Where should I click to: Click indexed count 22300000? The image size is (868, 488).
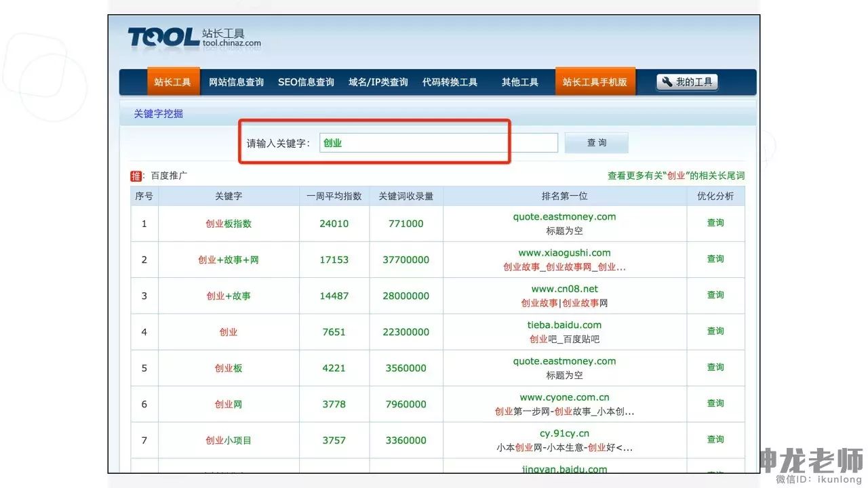[x=406, y=332]
